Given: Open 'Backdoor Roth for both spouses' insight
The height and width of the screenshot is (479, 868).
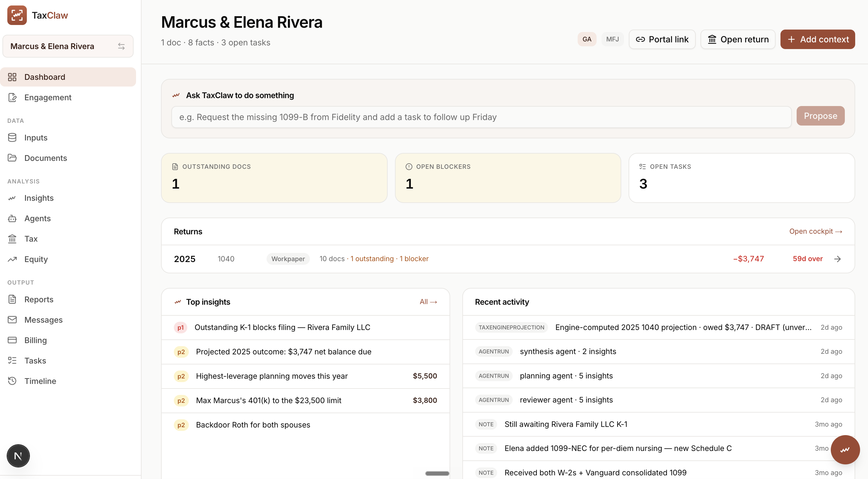Looking at the screenshot, I should 305,425.
